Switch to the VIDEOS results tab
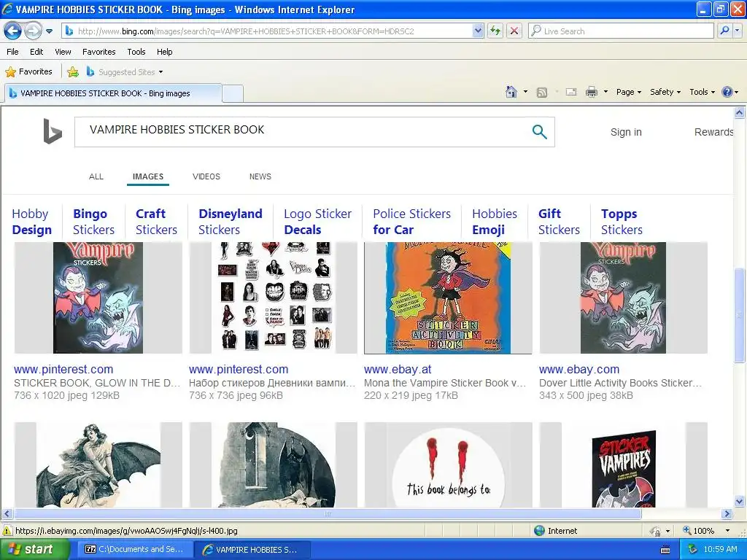747x560 pixels. (206, 176)
